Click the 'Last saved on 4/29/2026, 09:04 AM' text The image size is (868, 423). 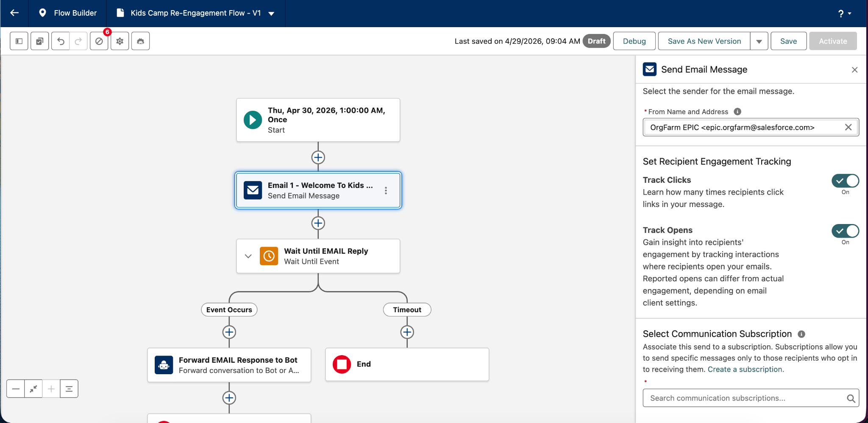(517, 41)
